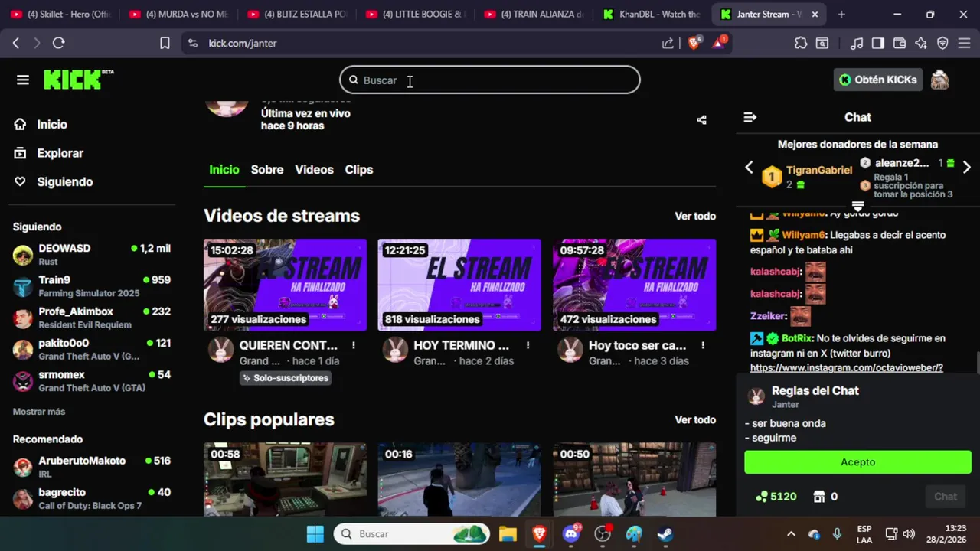The width and height of the screenshot is (980, 551).
Task: Go back to previous page
Action: tap(15, 44)
